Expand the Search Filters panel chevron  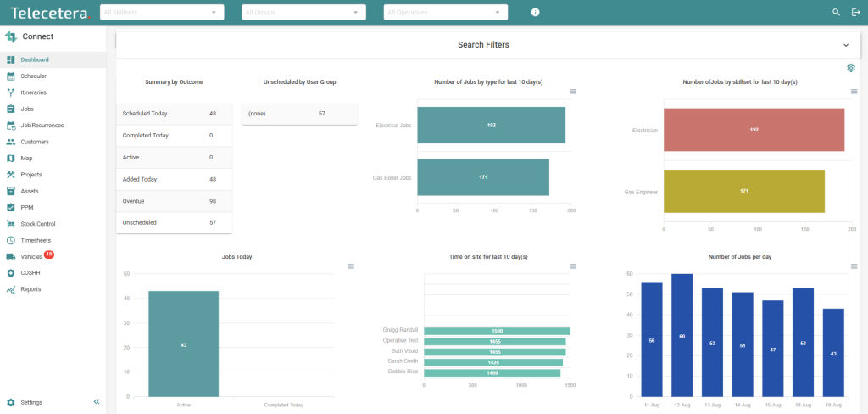(x=846, y=45)
